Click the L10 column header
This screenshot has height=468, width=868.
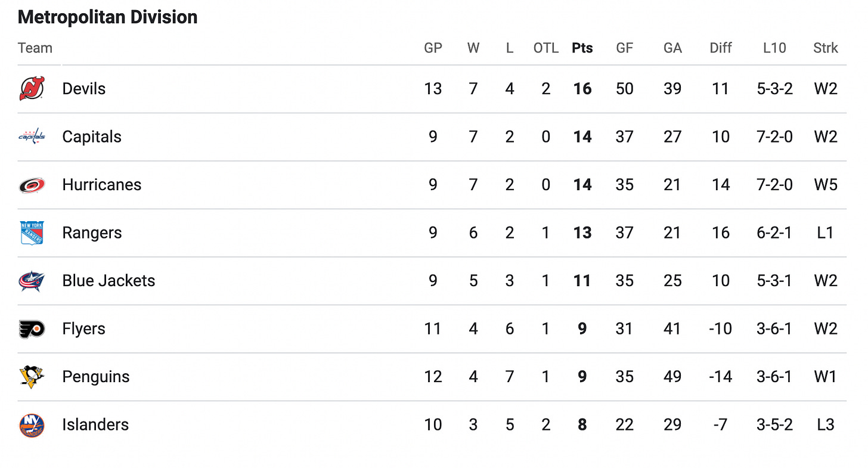774,48
